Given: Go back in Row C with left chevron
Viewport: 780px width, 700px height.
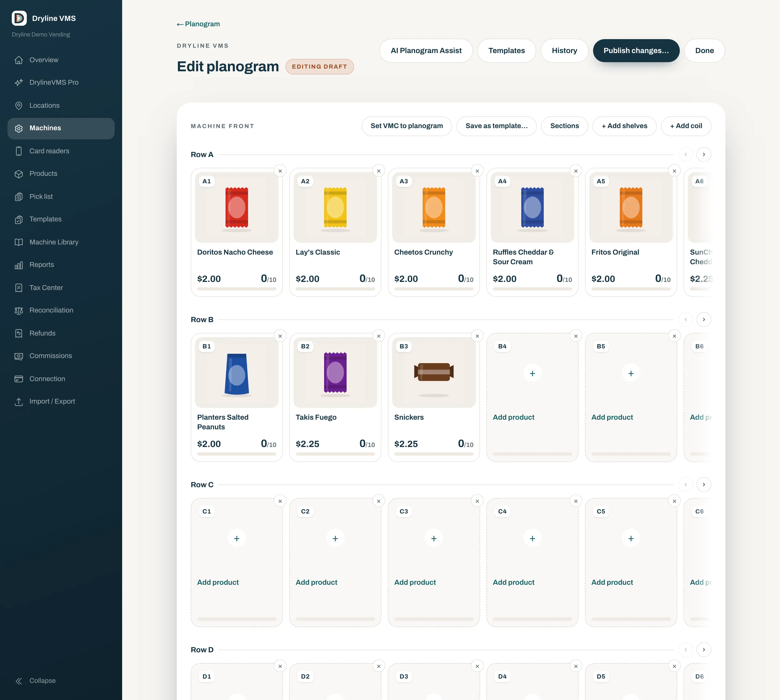Looking at the screenshot, I should [x=685, y=484].
